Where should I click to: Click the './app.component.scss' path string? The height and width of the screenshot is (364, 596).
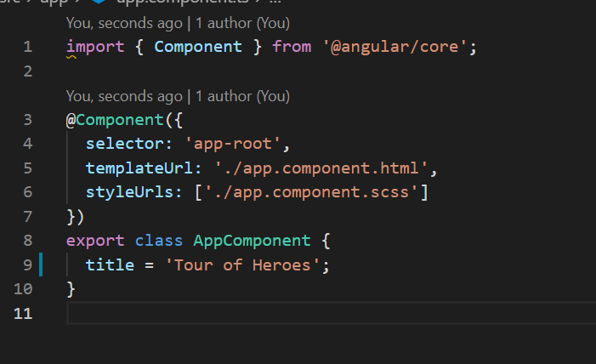[x=311, y=192]
